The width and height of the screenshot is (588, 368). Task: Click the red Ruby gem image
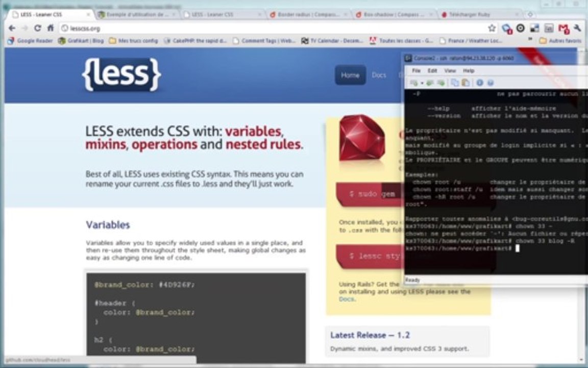click(361, 138)
